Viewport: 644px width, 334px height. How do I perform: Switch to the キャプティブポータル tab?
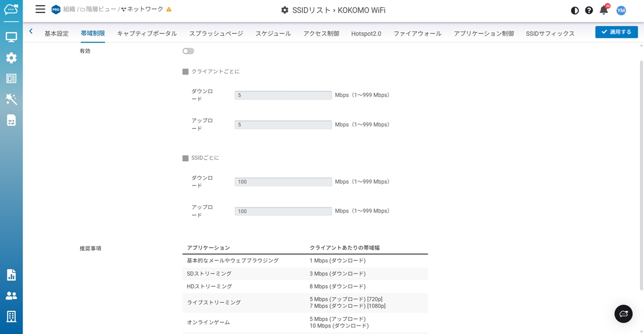(x=147, y=33)
